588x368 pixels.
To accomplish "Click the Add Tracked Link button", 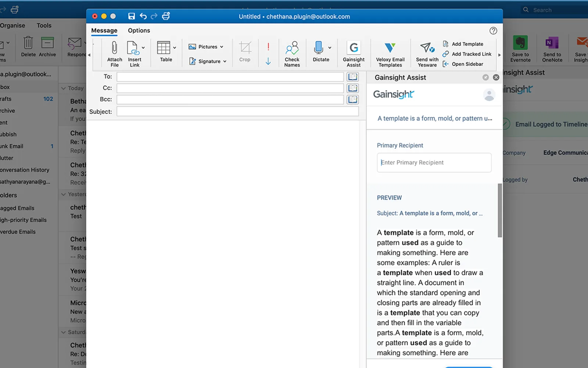I will (467, 54).
